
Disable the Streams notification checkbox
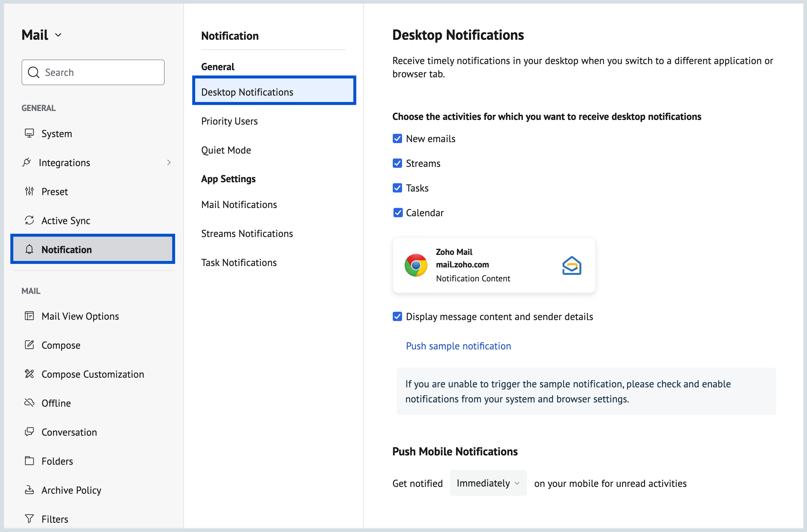click(x=397, y=163)
